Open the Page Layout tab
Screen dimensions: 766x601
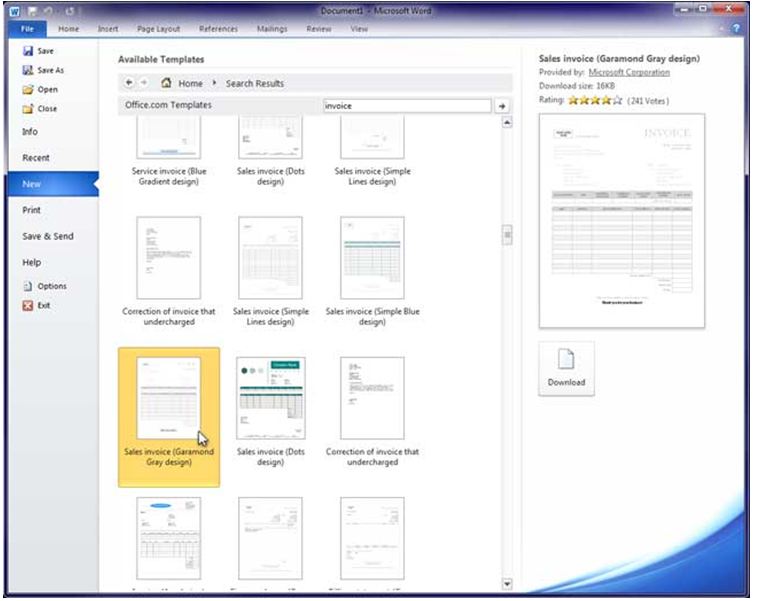[161, 29]
